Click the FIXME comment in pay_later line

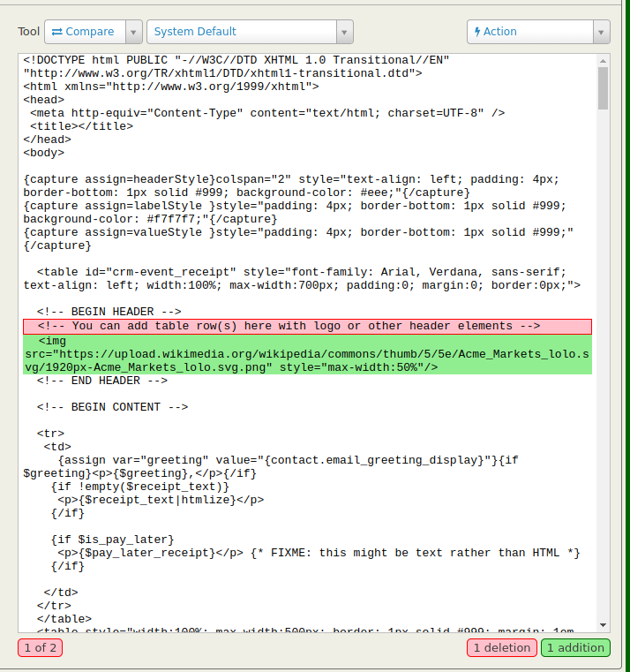coord(416,553)
